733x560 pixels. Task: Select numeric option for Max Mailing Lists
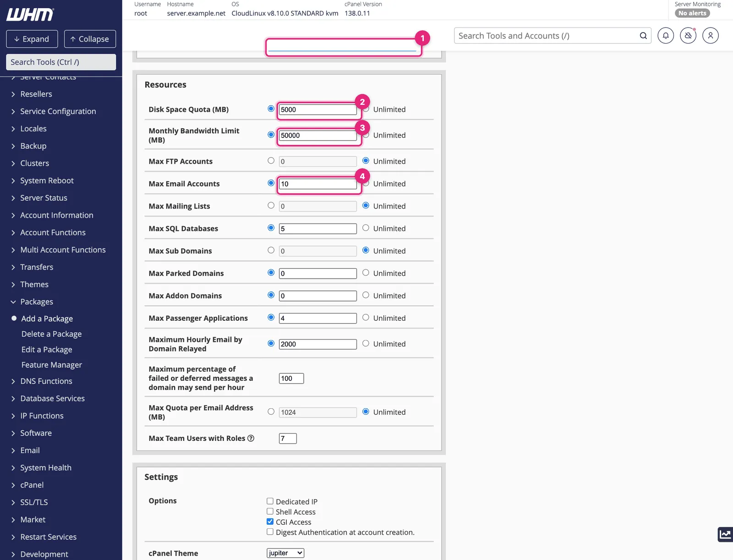tap(271, 205)
